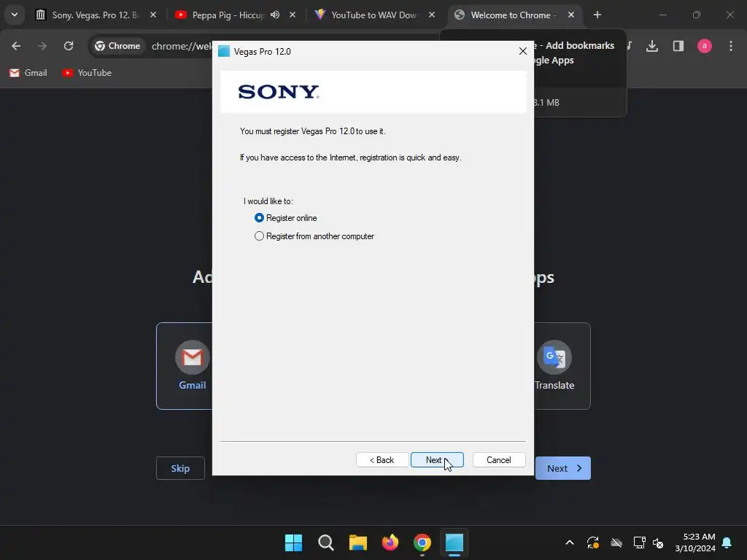
Task: Close the Peppa Pig tab
Action: [x=293, y=15]
